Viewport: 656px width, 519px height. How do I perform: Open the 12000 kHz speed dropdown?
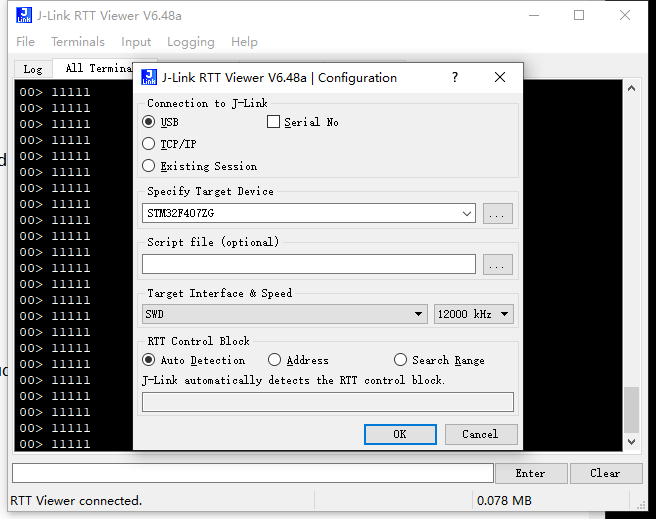coord(473,314)
